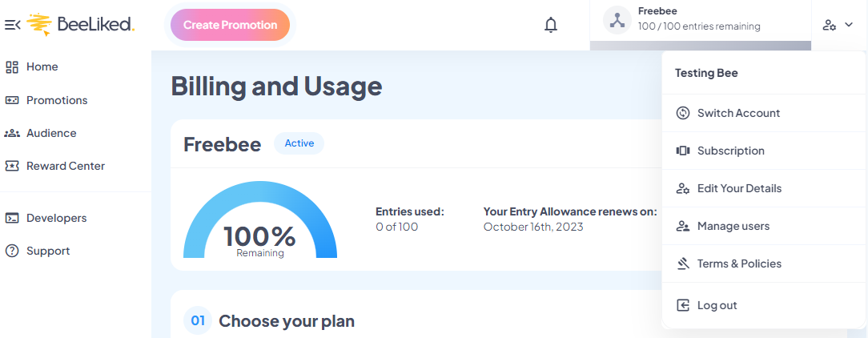868x338 pixels.
Task: Click the Support question mark icon
Action: (12, 251)
